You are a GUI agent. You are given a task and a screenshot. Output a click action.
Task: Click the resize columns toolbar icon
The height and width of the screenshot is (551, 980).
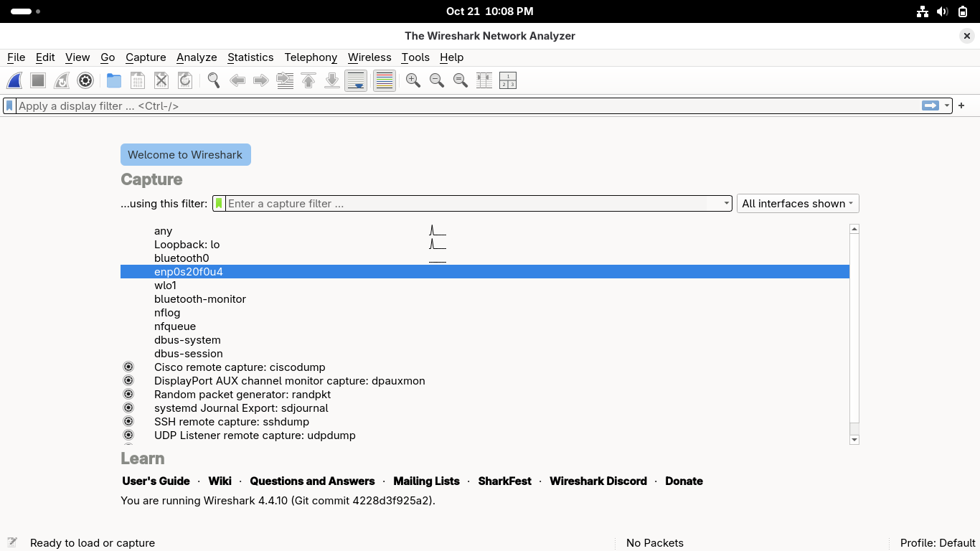tap(484, 81)
